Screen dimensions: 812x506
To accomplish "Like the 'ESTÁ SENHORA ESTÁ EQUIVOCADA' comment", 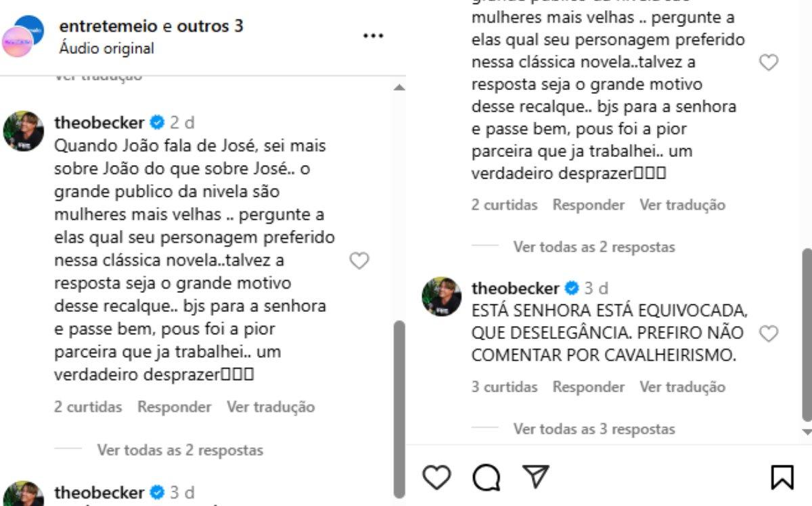I will point(769,333).
